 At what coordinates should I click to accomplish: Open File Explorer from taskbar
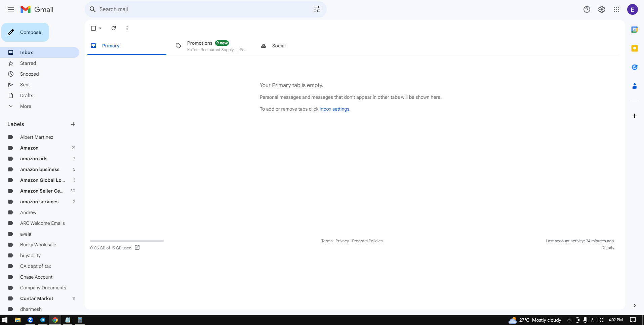pyautogui.click(x=18, y=320)
